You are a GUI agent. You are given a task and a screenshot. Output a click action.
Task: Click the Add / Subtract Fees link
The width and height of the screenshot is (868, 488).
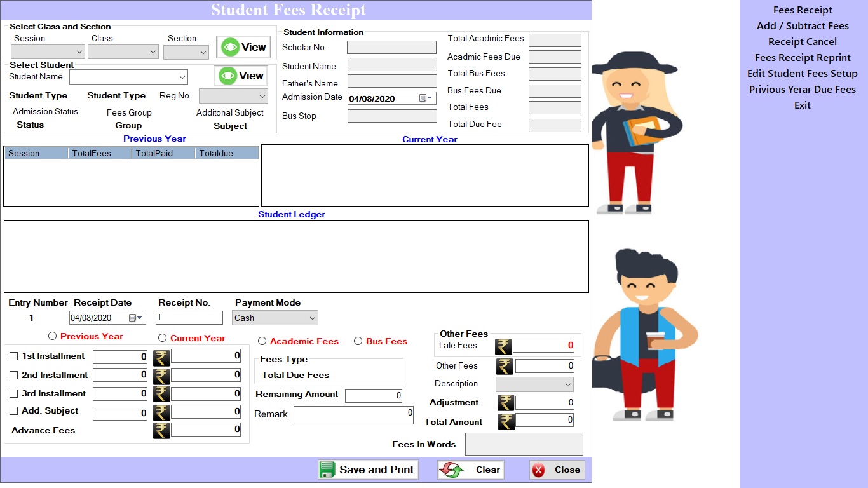pyautogui.click(x=803, y=25)
